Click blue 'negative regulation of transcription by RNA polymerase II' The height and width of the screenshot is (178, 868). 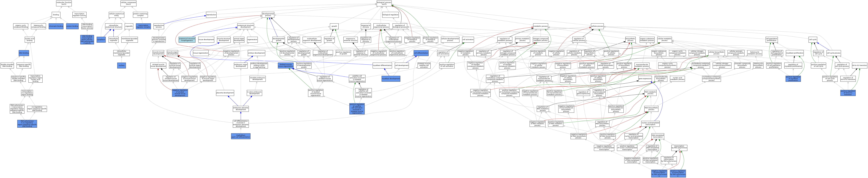pos(659,174)
